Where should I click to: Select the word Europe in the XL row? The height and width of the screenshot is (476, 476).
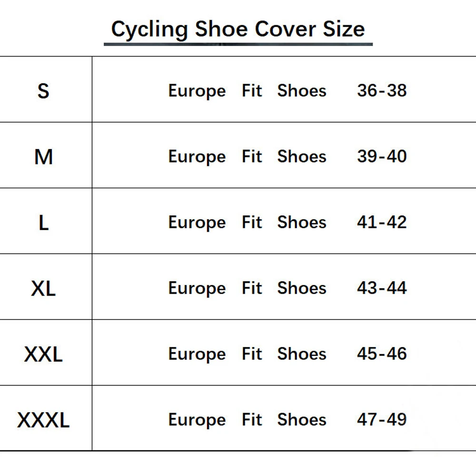click(197, 289)
